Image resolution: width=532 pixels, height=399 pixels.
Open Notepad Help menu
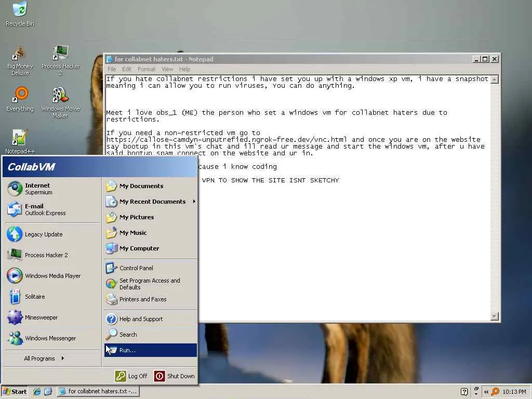click(184, 69)
